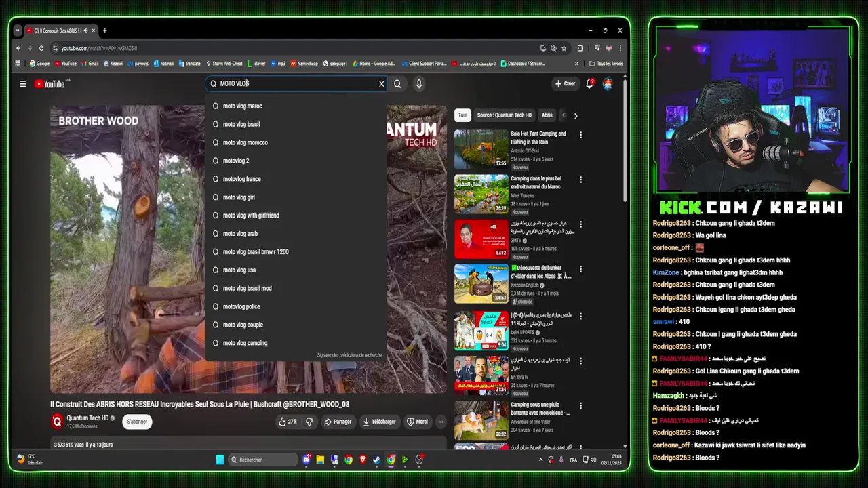Go back in Chrome browser

18,48
